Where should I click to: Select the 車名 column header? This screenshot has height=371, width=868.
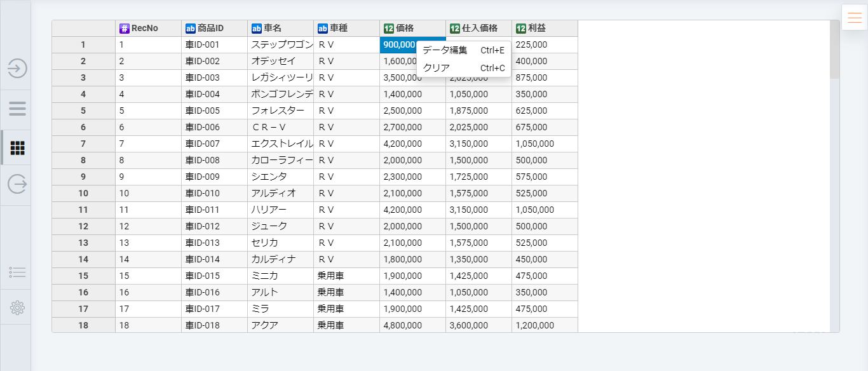click(280, 29)
